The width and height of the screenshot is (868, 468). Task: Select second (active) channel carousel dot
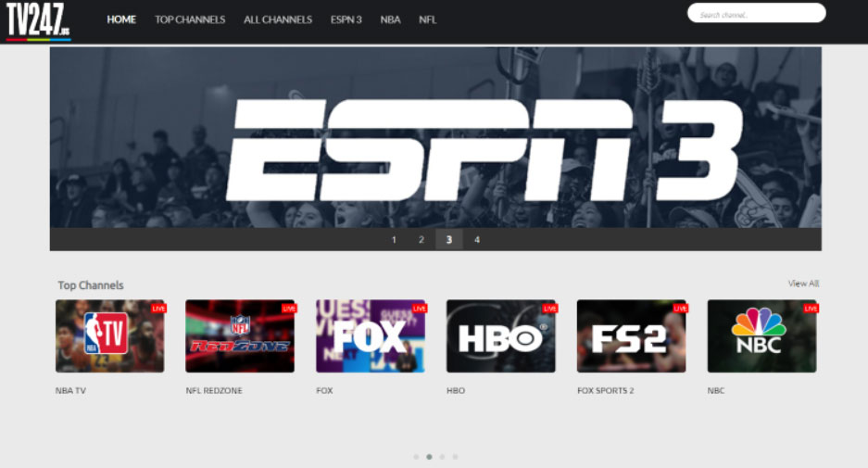429,457
